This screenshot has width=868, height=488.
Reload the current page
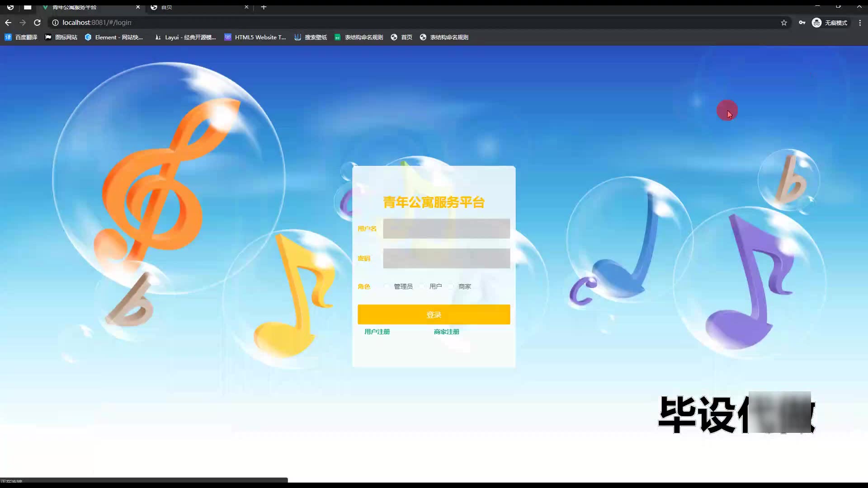pyautogui.click(x=38, y=23)
